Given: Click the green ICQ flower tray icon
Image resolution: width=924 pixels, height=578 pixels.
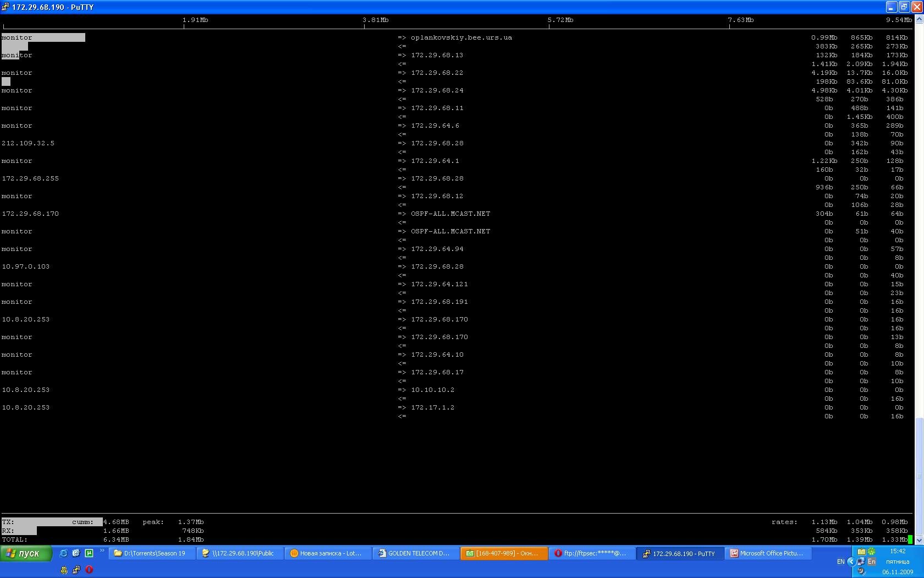Looking at the screenshot, I should point(872,552).
